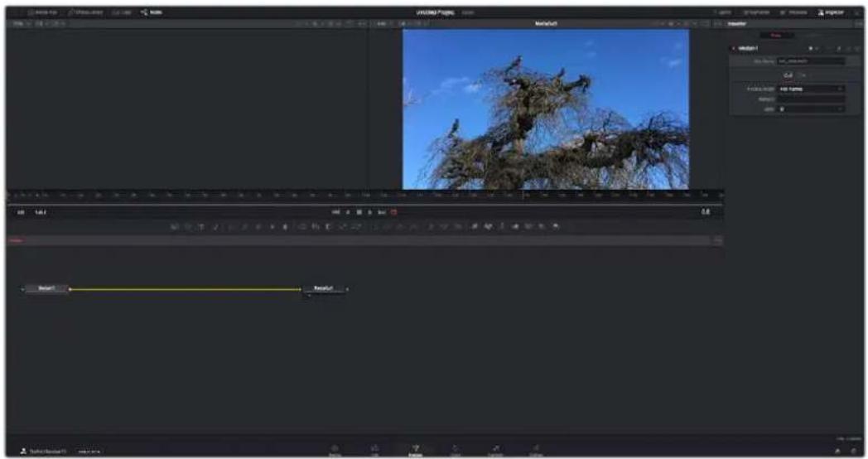Open the Layer dropdown in Inspector
This screenshot has height=459, width=868.
click(x=811, y=109)
